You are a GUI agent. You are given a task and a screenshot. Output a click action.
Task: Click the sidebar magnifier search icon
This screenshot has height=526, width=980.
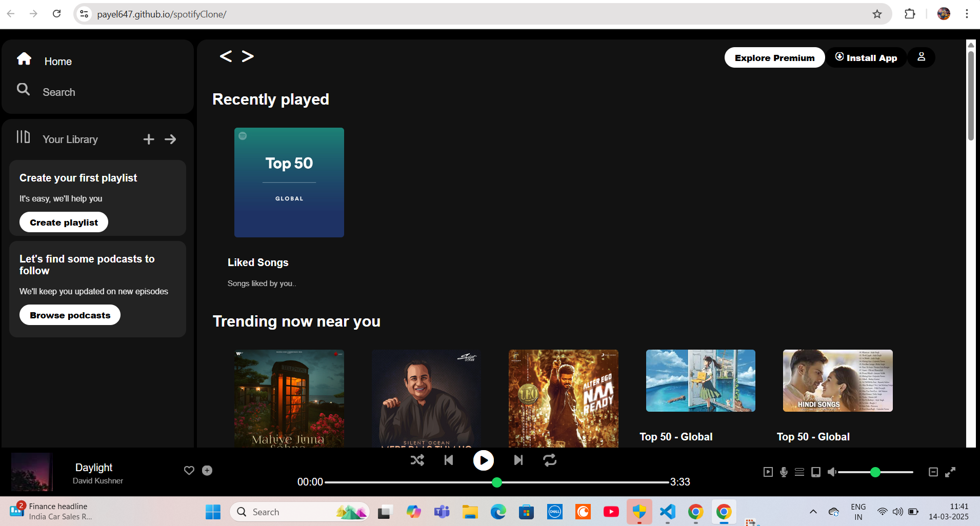23,89
